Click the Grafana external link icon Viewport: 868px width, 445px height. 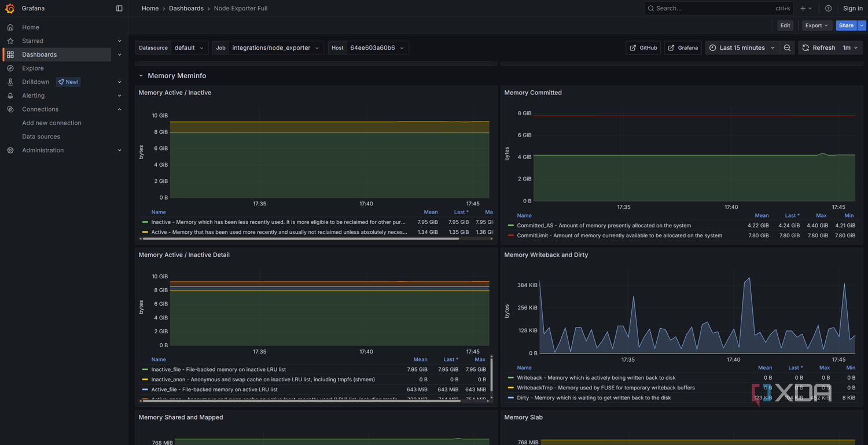[671, 48]
